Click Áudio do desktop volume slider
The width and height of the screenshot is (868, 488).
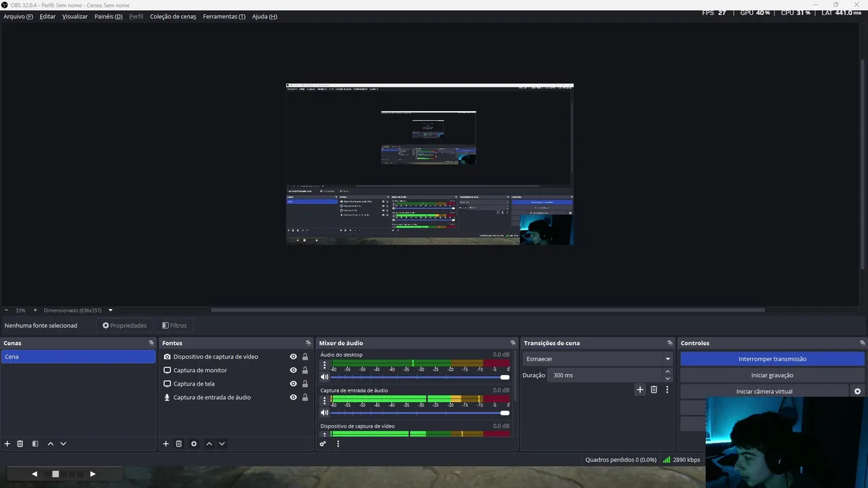[420, 377]
